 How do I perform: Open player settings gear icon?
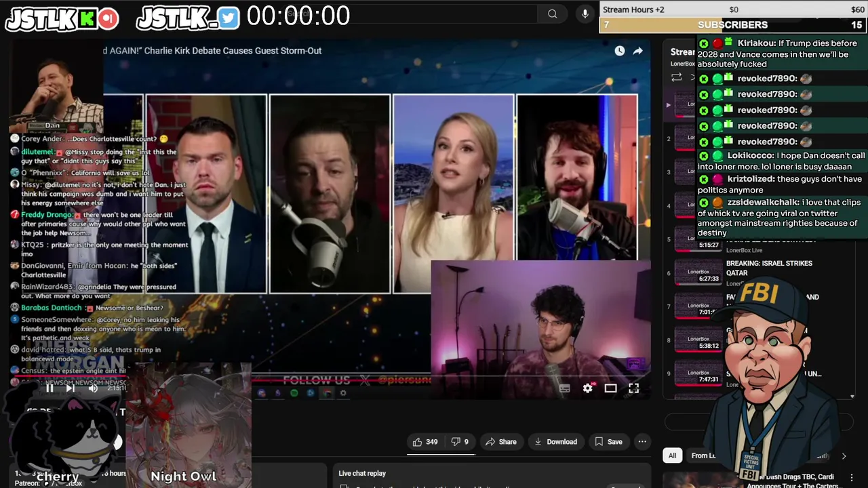[588, 388]
